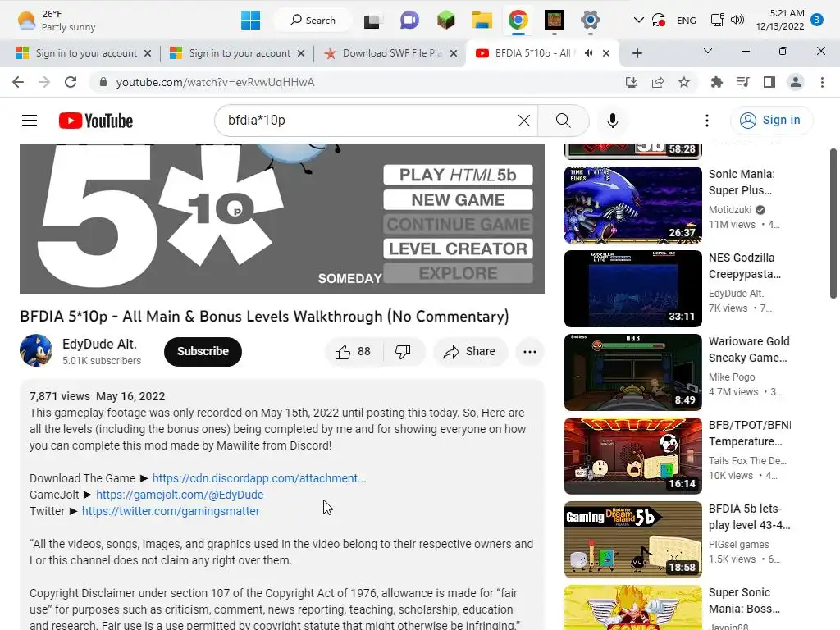Image resolution: width=840 pixels, height=630 pixels.
Task: Open the taskbar clock and date
Action: [780, 20]
